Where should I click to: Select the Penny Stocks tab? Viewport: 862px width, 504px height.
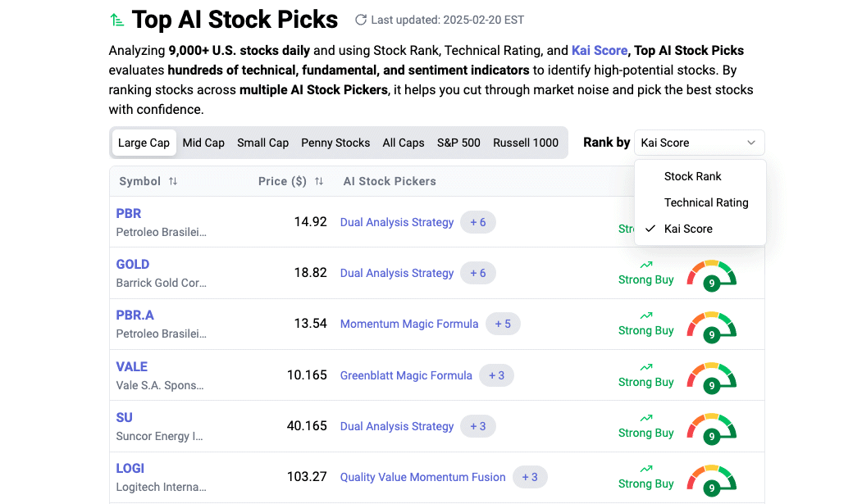[335, 143]
